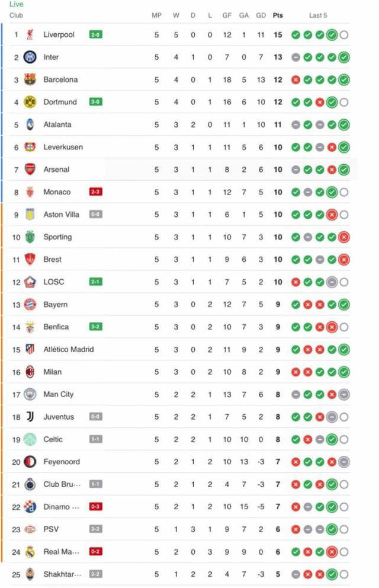The image size is (379, 588).
Task: Click the Dortmund club crest
Action: click(x=30, y=102)
